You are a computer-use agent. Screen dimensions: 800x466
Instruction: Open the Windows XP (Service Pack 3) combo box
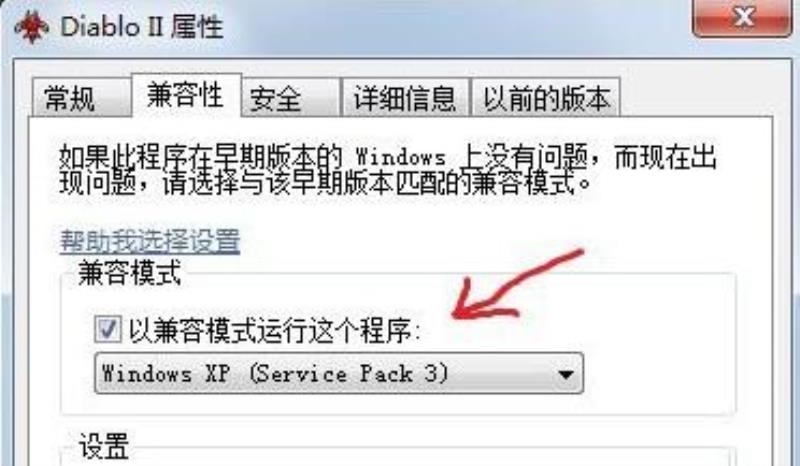pos(339,373)
